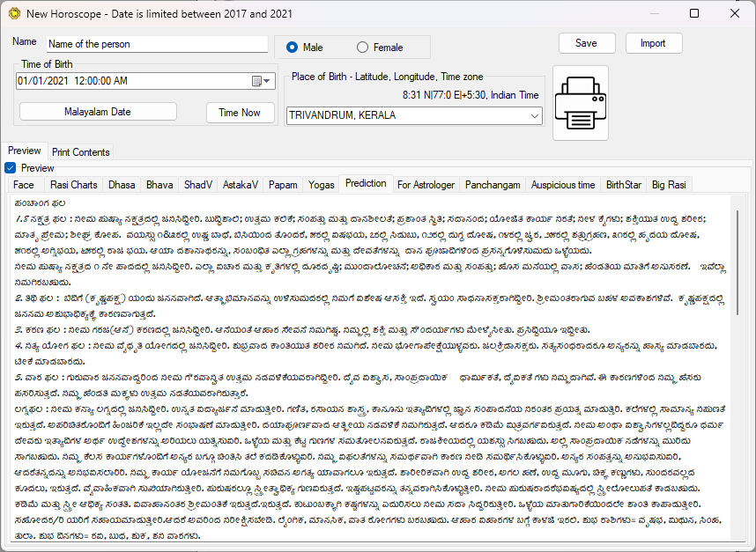The image size is (756, 552).
Task: Click the Import button
Action: click(x=654, y=43)
